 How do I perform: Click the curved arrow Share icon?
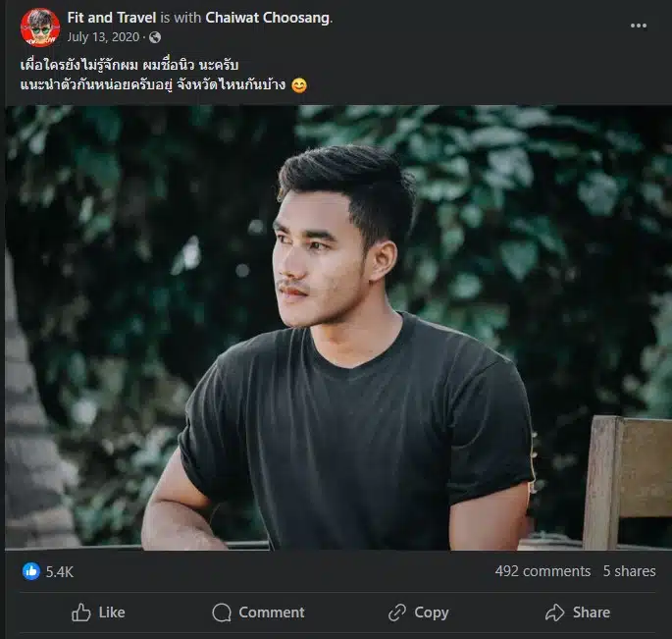pyautogui.click(x=555, y=612)
